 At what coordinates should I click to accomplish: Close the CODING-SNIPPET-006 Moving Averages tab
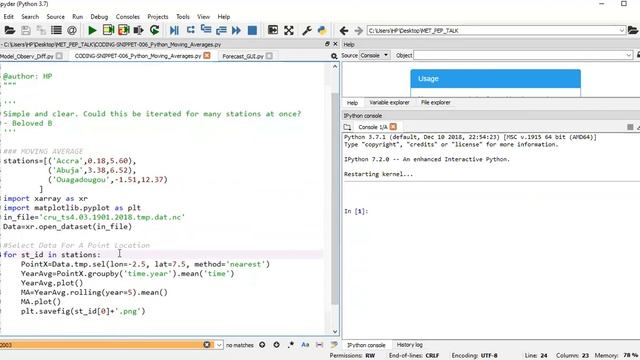207,56
